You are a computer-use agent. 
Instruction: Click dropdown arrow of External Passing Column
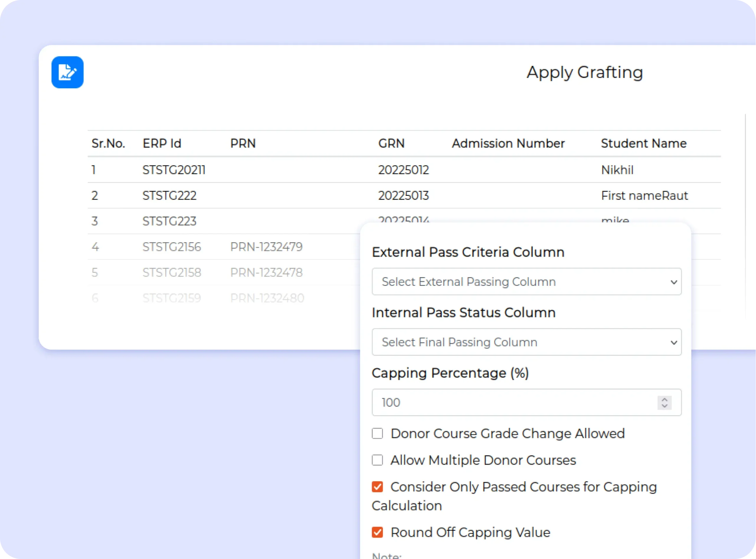(x=673, y=282)
